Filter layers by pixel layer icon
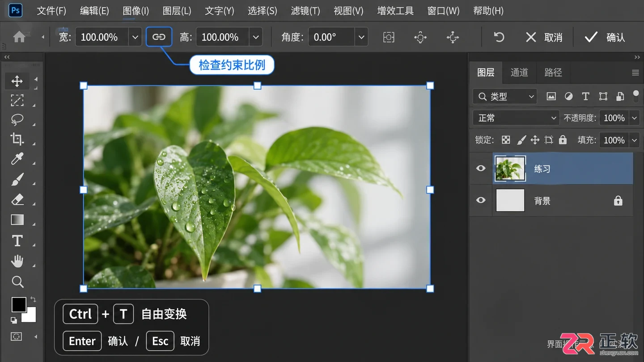The width and height of the screenshot is (644, 362). point(551,96)
